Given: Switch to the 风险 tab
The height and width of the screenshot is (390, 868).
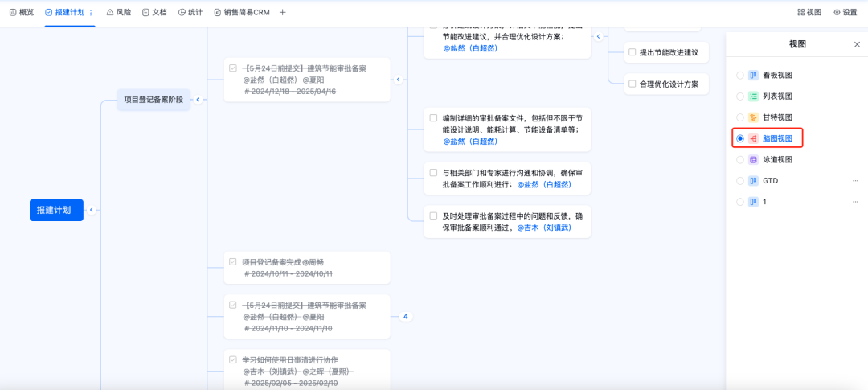Looking at the screenshot, I should coord(119,12).
